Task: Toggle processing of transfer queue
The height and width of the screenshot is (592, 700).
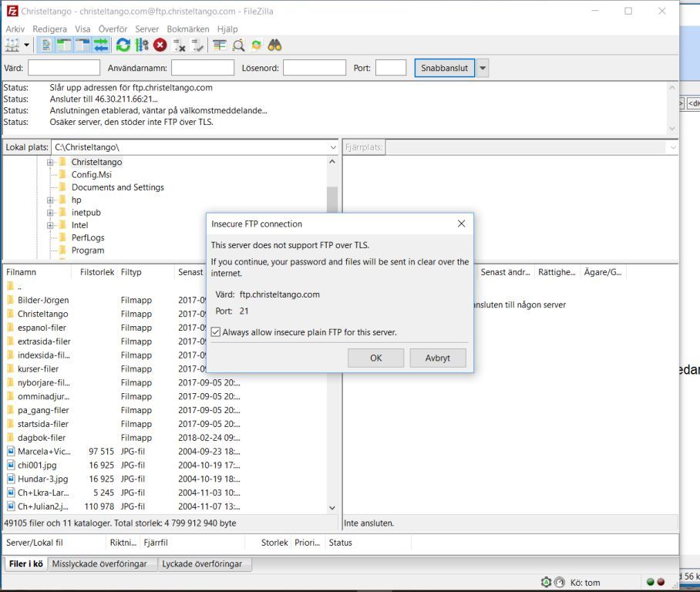Action: point(142,45)
